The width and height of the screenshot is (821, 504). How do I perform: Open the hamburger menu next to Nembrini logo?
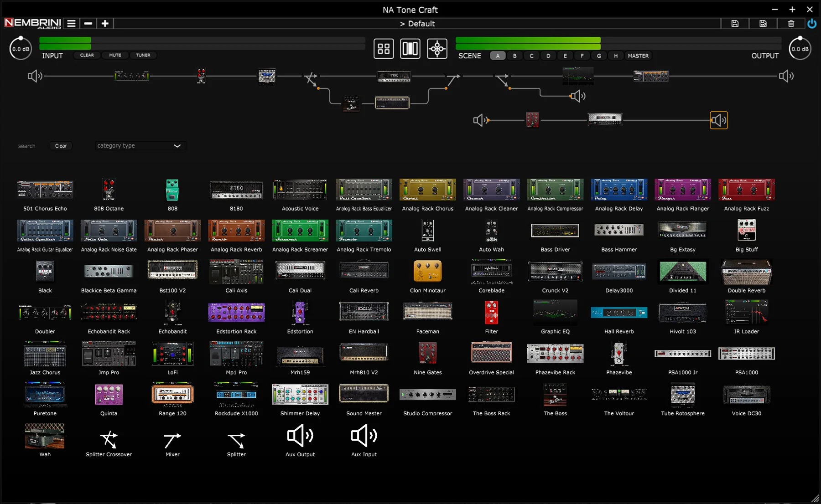tap(71, 23)
